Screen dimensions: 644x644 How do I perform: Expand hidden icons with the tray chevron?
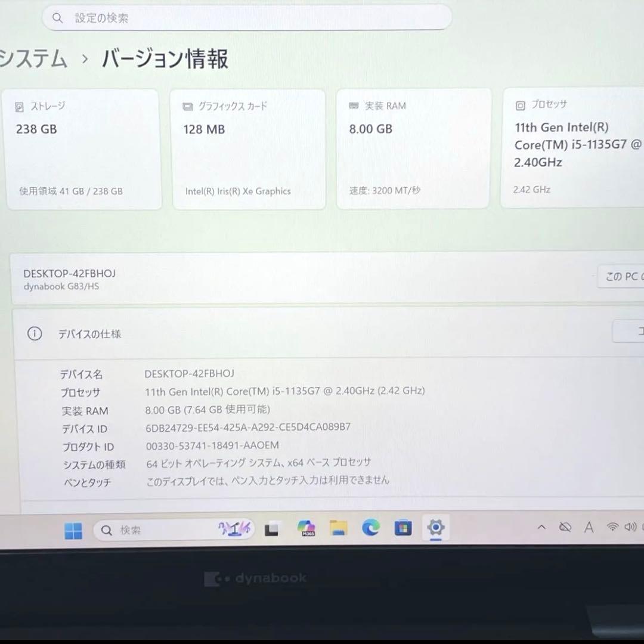(x=541, y=527)
